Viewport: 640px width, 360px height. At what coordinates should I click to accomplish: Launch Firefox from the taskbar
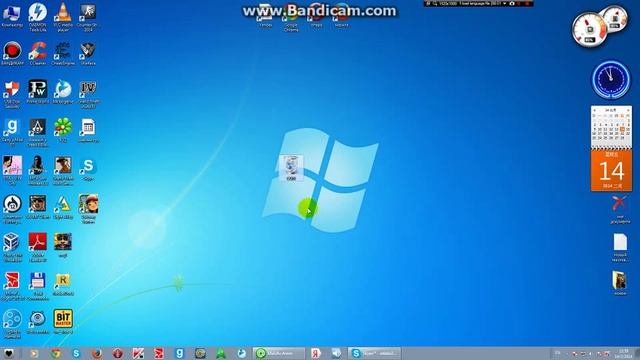97,353
